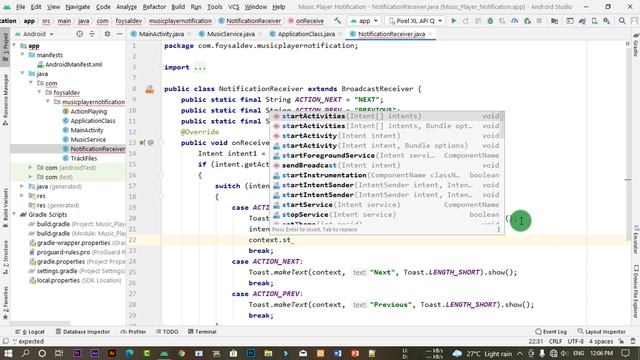The width and height of the screenshot is (640, 360).
Task: Open the Pixel XL API Q device dropdown
Action: 415,20
